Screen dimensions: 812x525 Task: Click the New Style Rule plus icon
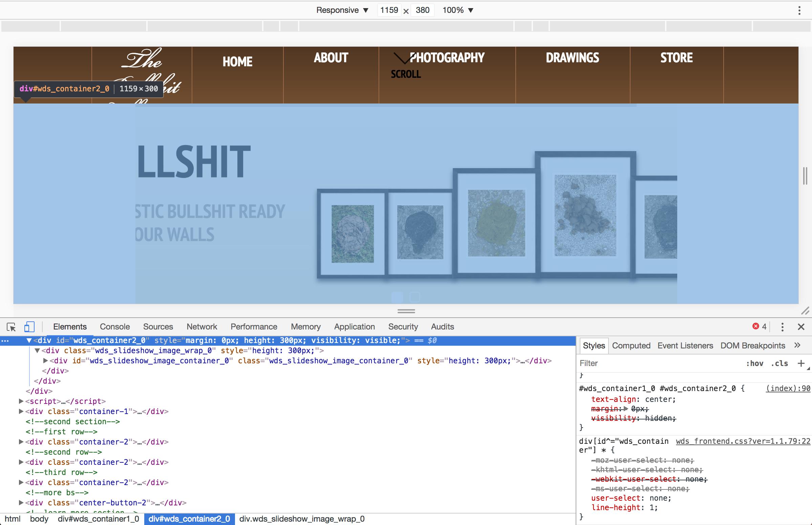pyautogui.click(x=801, y=363)
